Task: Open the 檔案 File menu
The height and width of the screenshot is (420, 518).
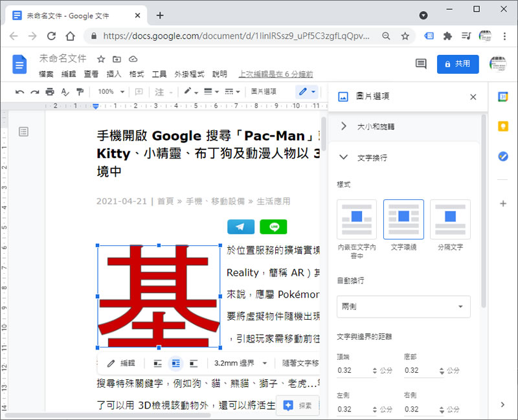Action: pyautogui.click(x=46, y=74)
